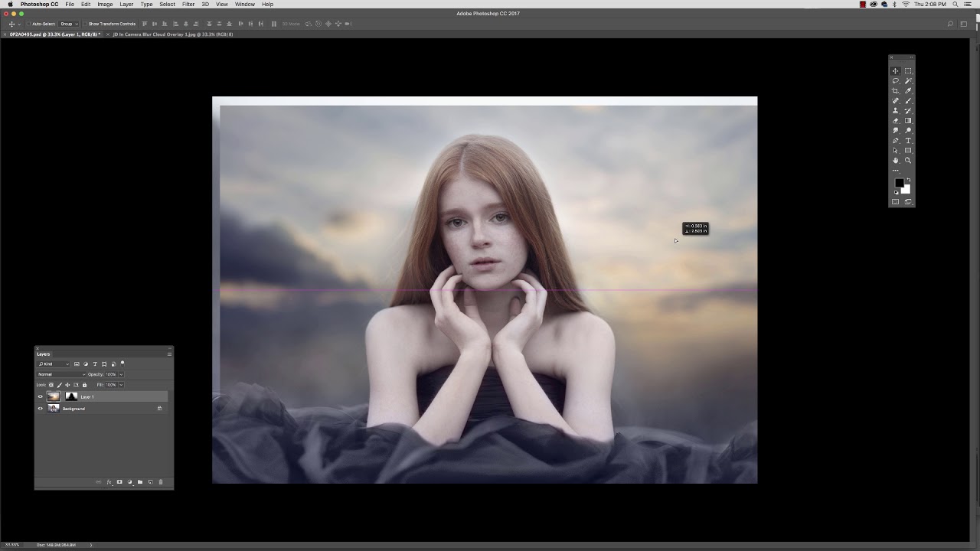Screen dimensions: 980x551
Task: Click the Delete layer trash icon
Action: 161,482
